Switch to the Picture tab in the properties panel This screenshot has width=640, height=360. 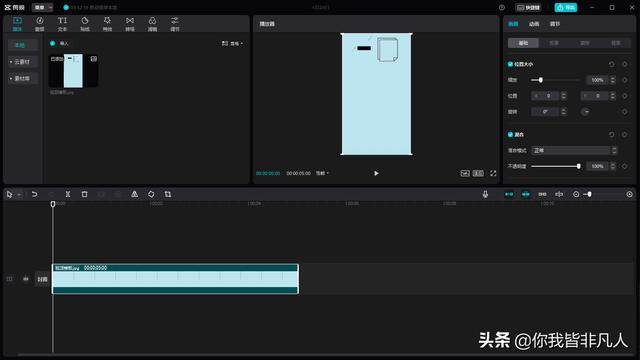point(513,24)
